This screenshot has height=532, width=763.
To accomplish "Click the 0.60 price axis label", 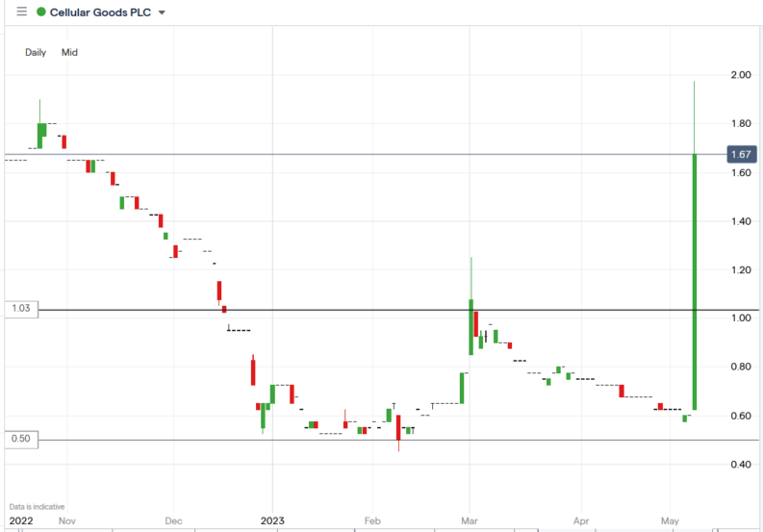I will point(741,417).
